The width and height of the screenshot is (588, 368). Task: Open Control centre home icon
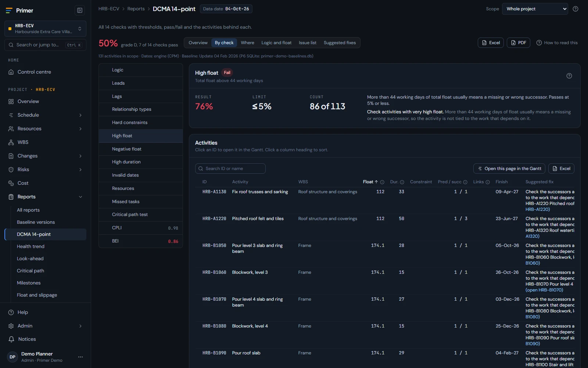[x=11, y=72]
